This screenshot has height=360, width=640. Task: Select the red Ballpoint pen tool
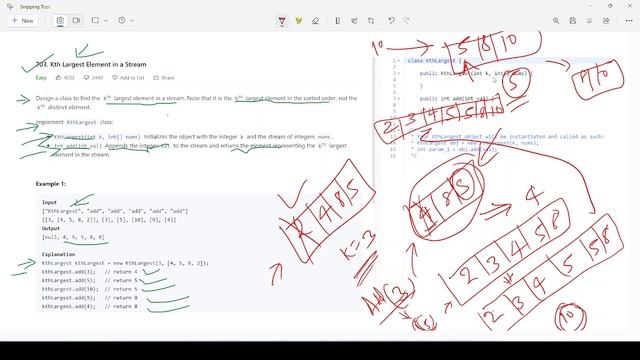pos(282,21)
